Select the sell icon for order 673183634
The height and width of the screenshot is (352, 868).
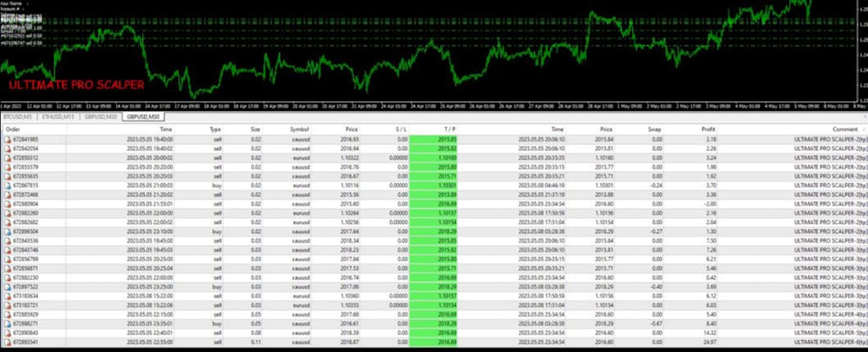coord(7,295)
